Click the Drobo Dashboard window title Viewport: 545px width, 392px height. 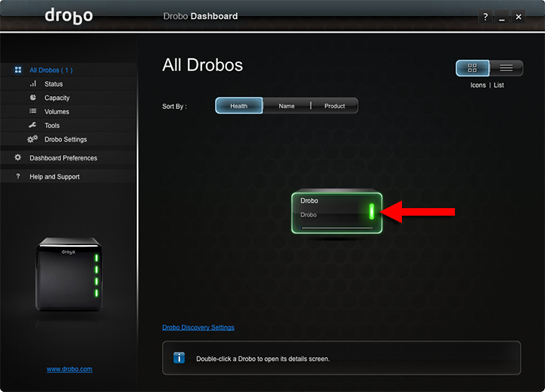[x=201, y=16]
